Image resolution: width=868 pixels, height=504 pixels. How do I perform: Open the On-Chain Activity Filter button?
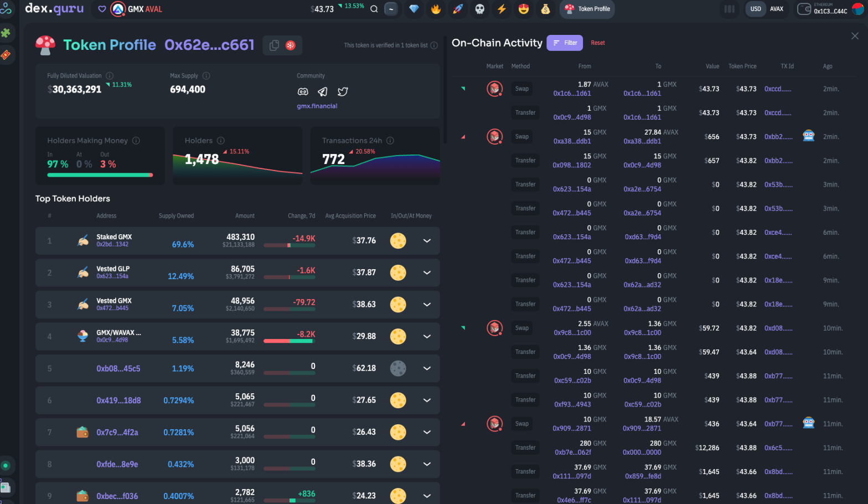[565, 43]
